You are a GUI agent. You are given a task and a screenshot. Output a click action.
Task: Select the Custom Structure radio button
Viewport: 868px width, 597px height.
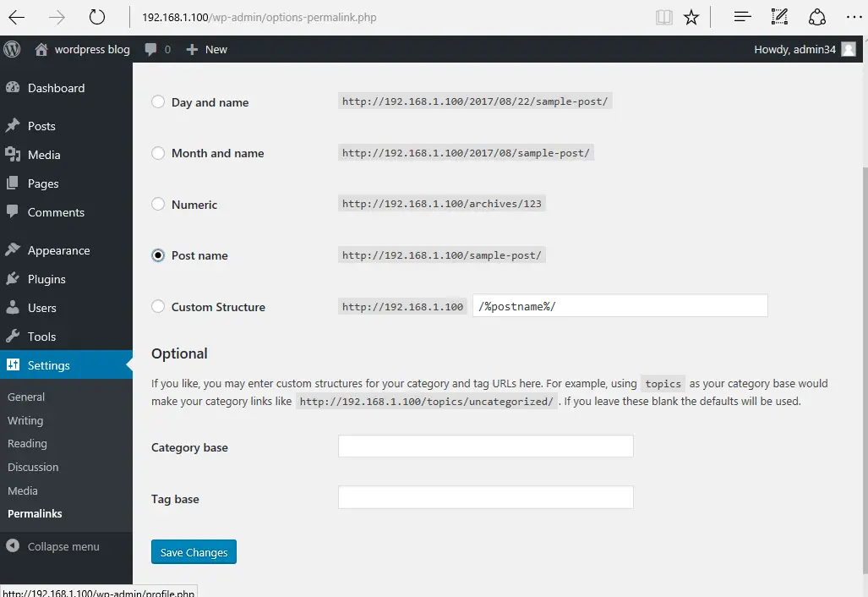158,306
